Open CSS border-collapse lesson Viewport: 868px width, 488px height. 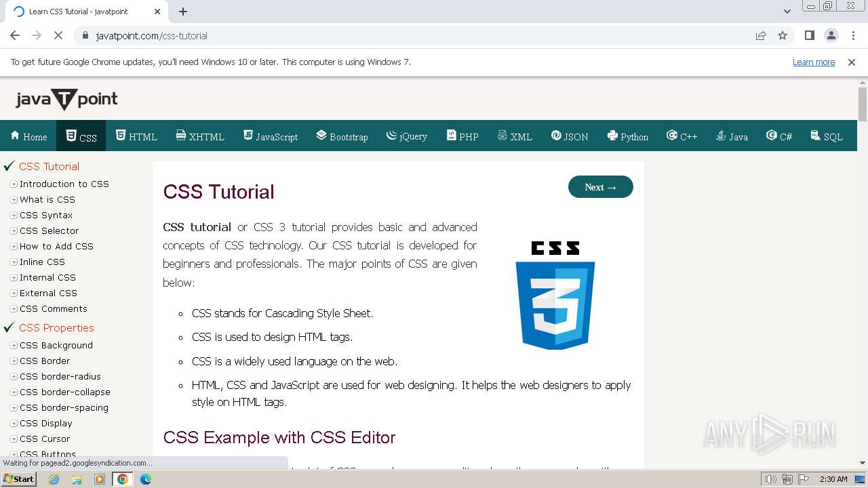(x=64, y=392)
